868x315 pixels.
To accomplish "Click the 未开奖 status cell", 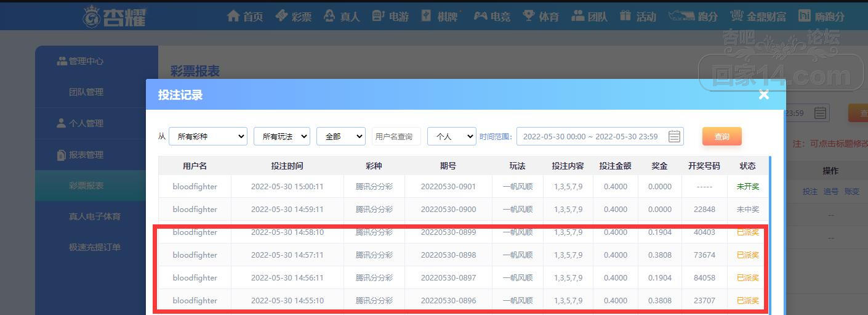I will [747, 186].
